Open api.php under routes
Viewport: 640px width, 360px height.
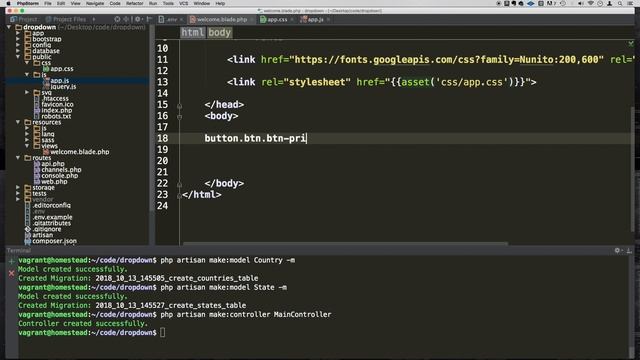coord(49,164)
